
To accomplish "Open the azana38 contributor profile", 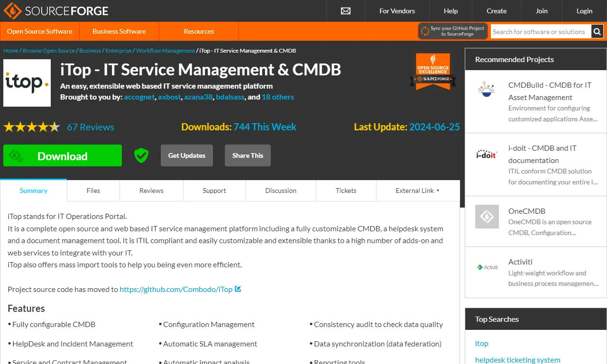I will coord(198,97).
